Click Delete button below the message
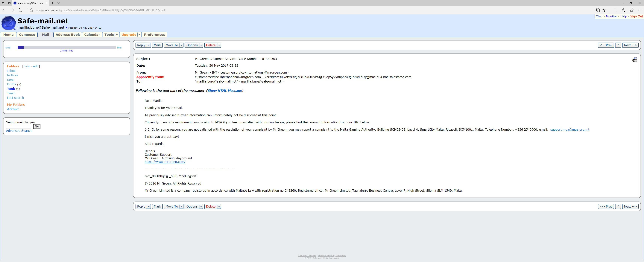 (x=211, y=206)
